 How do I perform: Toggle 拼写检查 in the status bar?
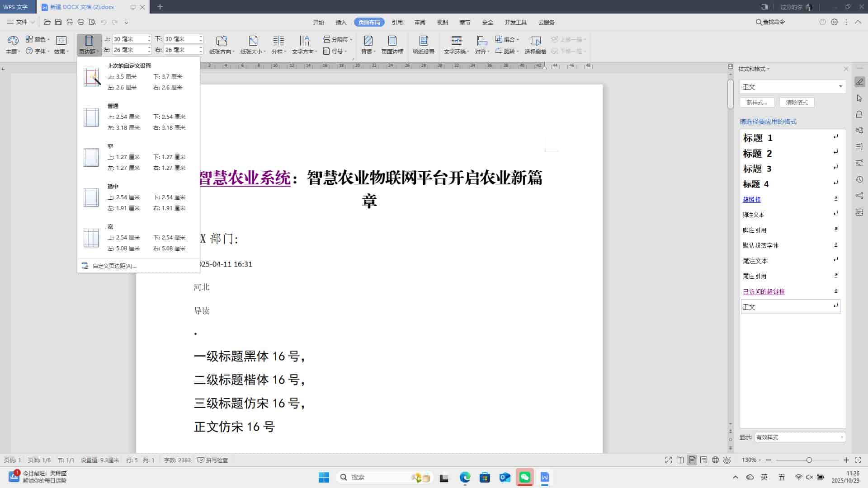212,460
